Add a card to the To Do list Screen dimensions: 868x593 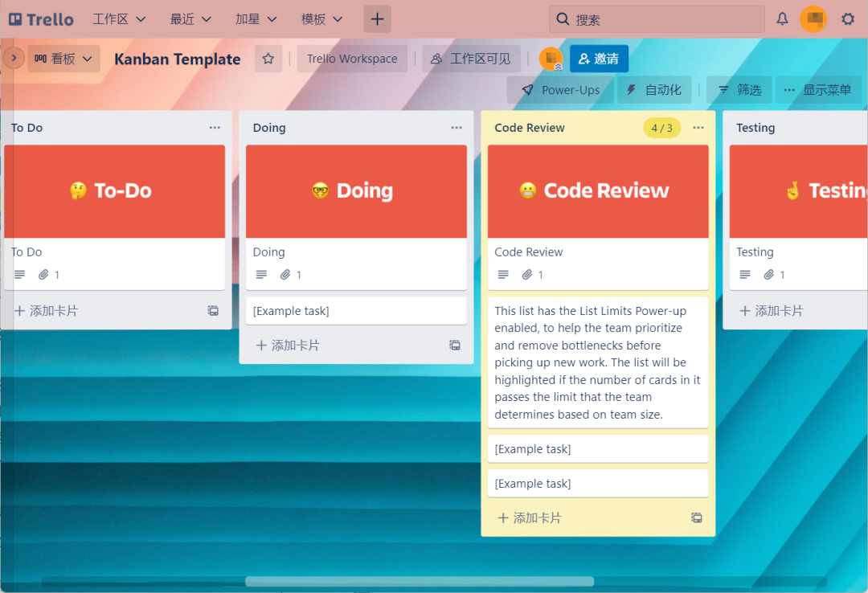pos(47,311)
